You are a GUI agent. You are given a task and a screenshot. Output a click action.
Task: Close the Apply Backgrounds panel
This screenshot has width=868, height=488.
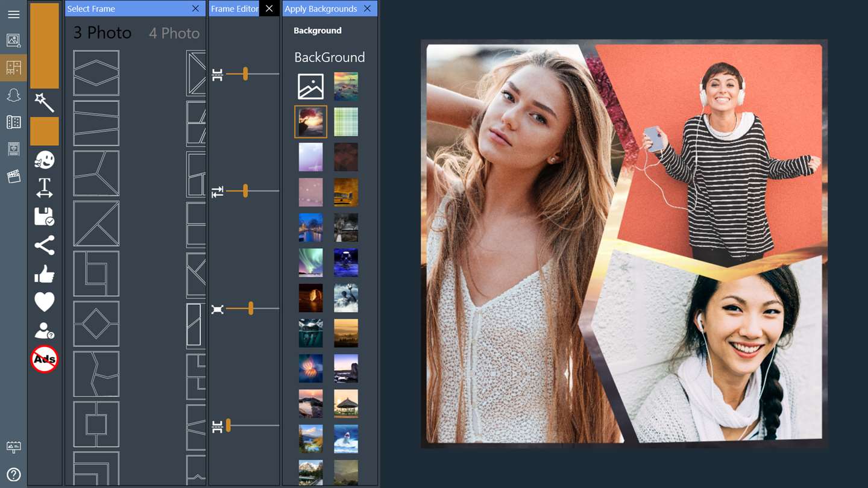367,8
